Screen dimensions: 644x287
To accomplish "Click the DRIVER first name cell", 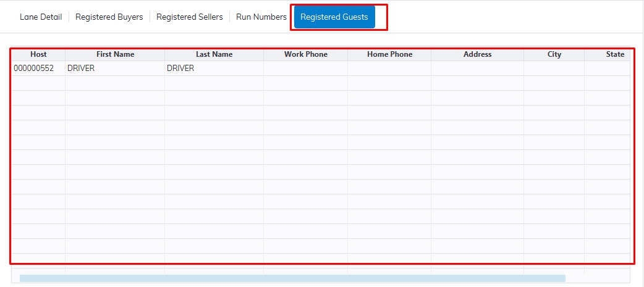I will pos(81,69).
